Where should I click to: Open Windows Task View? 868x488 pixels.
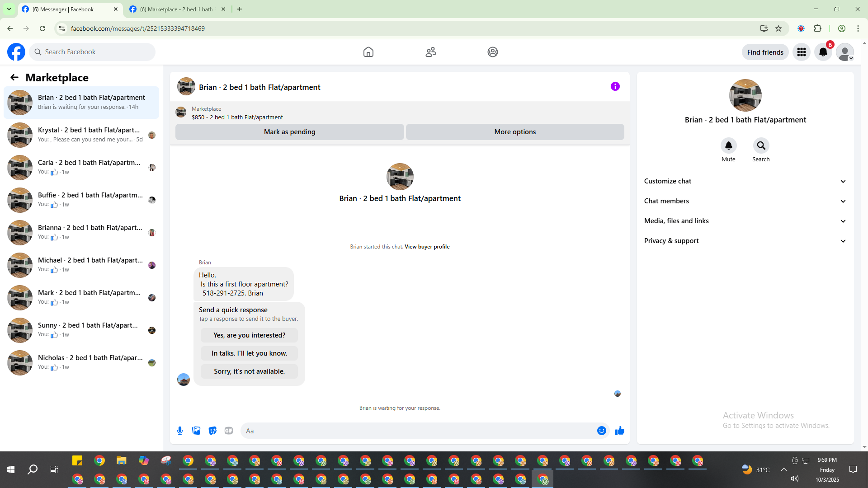point(54,469)
